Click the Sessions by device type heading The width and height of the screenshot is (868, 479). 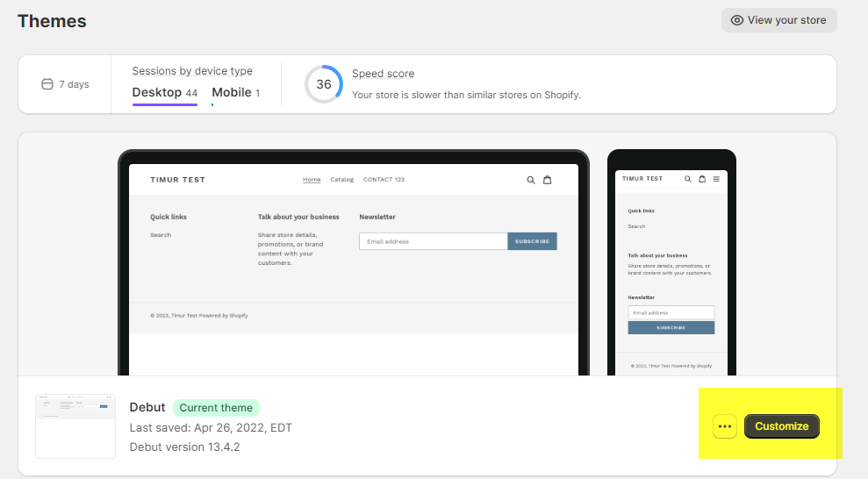(192, 71)
